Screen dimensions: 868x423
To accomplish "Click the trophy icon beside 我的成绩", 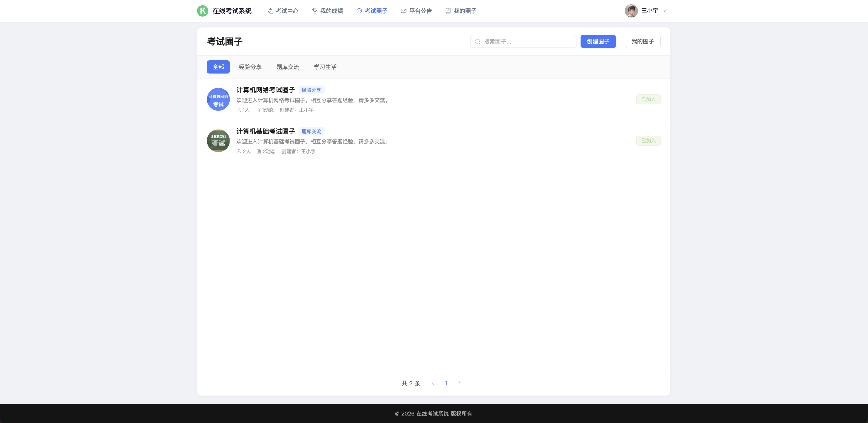I will click(315, 11).
